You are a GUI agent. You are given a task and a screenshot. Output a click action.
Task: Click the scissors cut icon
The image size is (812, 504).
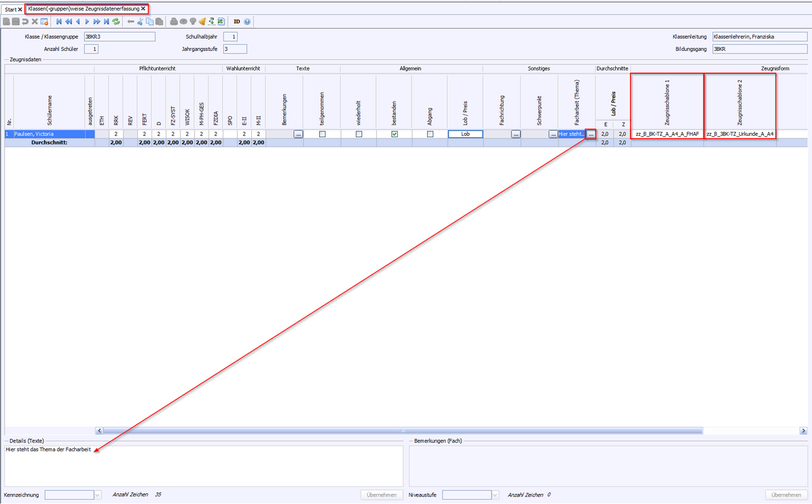[x=140, y=22]
